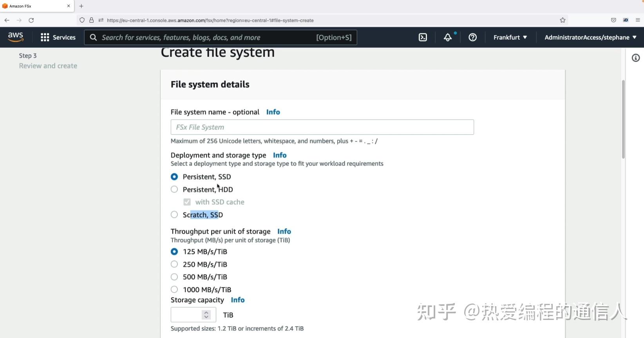Open the AdministratorAccess/stephane account menu
Viewport: 644px width, 338px height.
(x=590, y=37)
